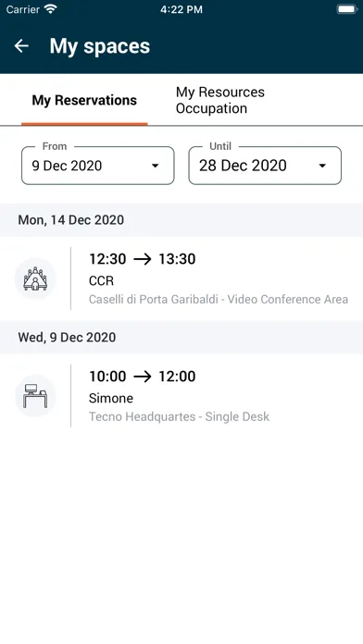This screenshot has height=644, width=363.
Task: Select the My Reservations tab
Action: [x=84, y=100]
